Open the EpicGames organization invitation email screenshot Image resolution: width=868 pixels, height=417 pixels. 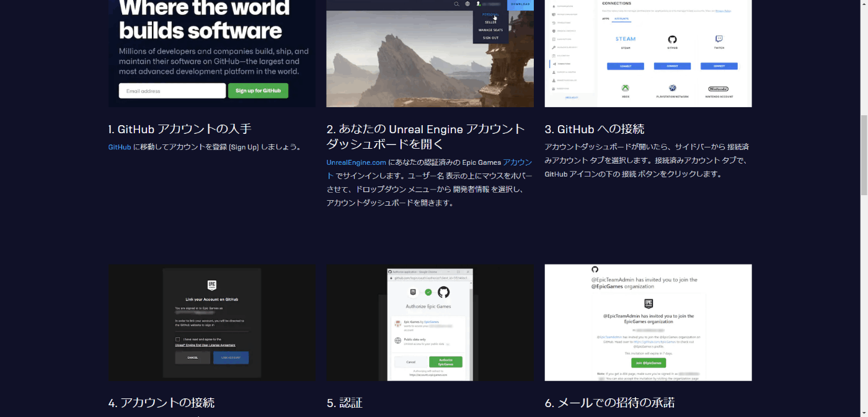coord(649,323)
